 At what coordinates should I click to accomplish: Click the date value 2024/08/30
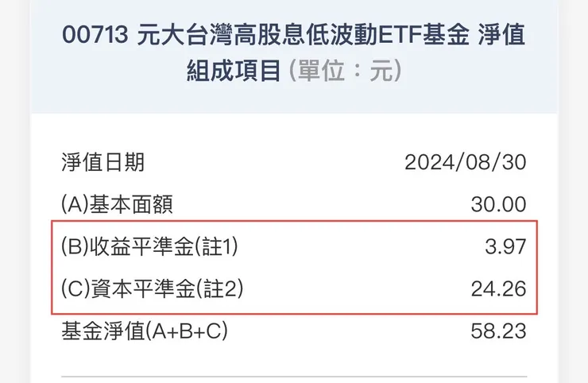[x=465, y=163]
